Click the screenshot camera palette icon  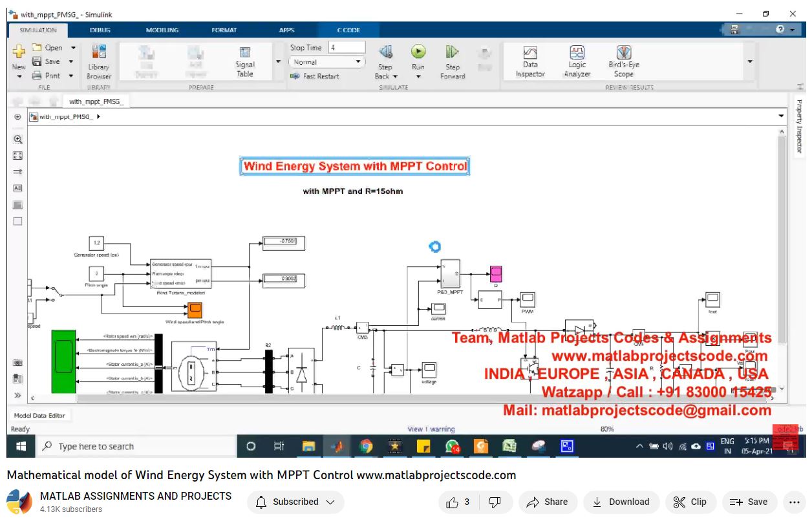point(18,363)
